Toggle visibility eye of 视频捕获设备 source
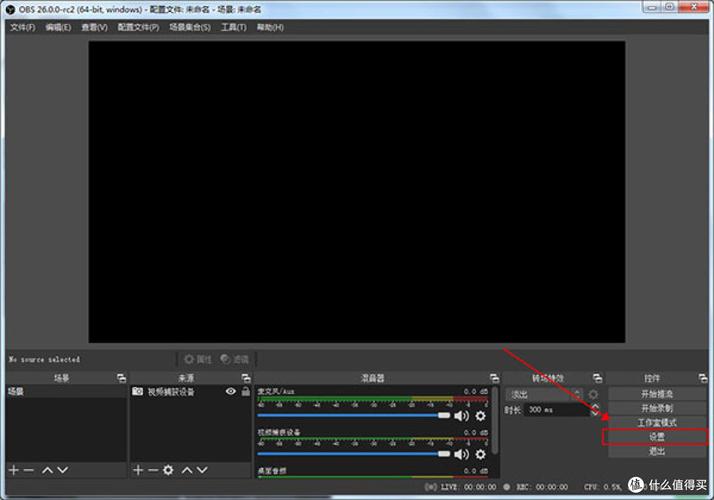Viewport: 714px width, 500px height. [230, 391]
